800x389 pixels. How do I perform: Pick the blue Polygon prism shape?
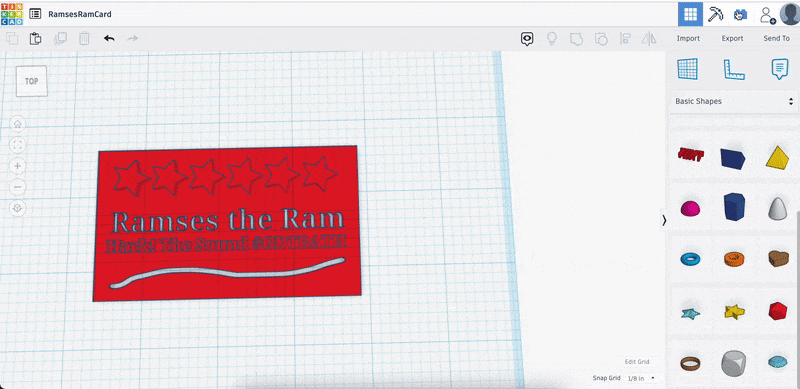734,206
